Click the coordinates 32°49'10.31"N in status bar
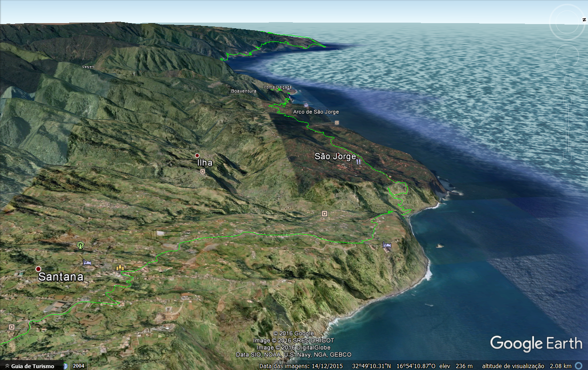The image size is (588, 370). (x=371, y=366)
